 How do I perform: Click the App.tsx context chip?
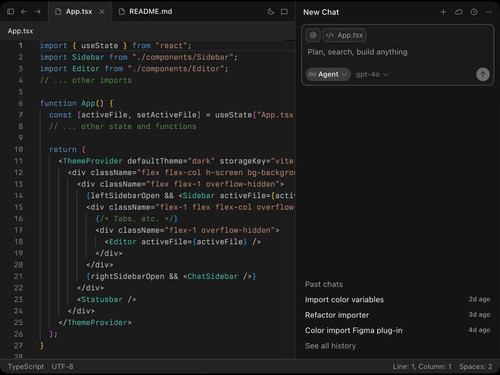[x=344, y=35]
